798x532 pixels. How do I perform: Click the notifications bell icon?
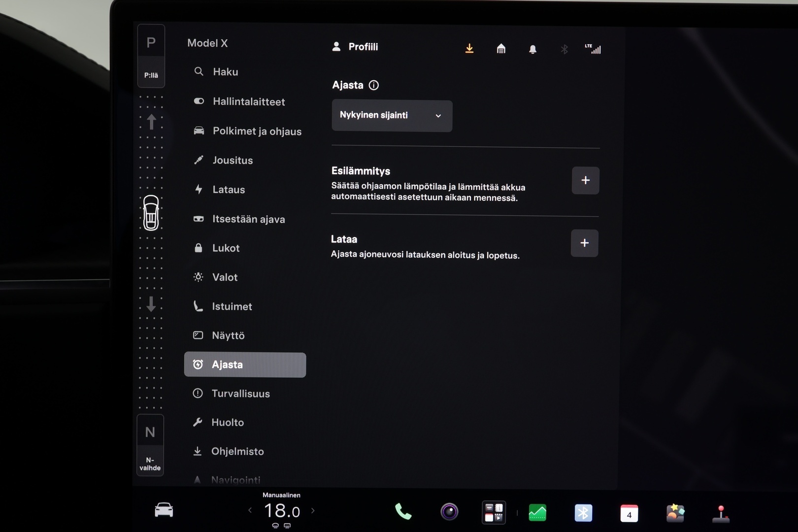[x=532, y=49]
